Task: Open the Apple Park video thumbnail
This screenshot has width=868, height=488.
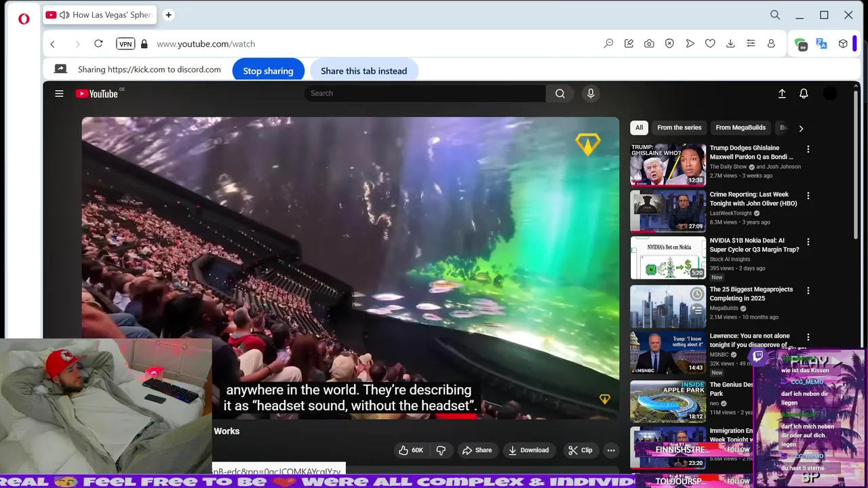Action: point(668,401)
